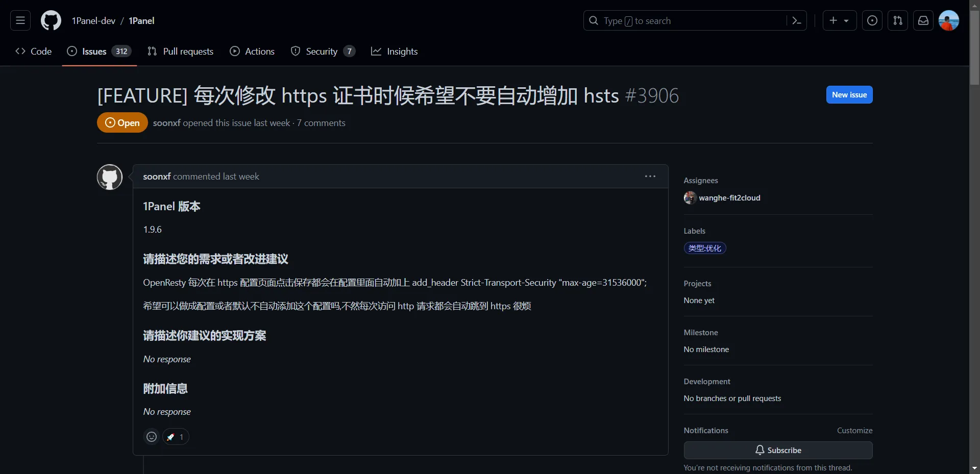Switch to the Actions tab
This screenshot has height=474, width=980.
tap(252, 51)
